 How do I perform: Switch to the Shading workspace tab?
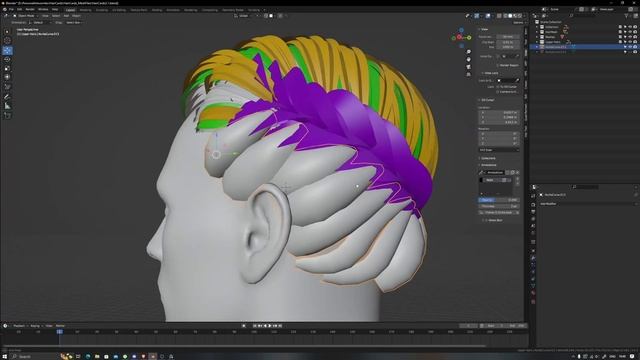pyautogui.click(x=157, y=10)
